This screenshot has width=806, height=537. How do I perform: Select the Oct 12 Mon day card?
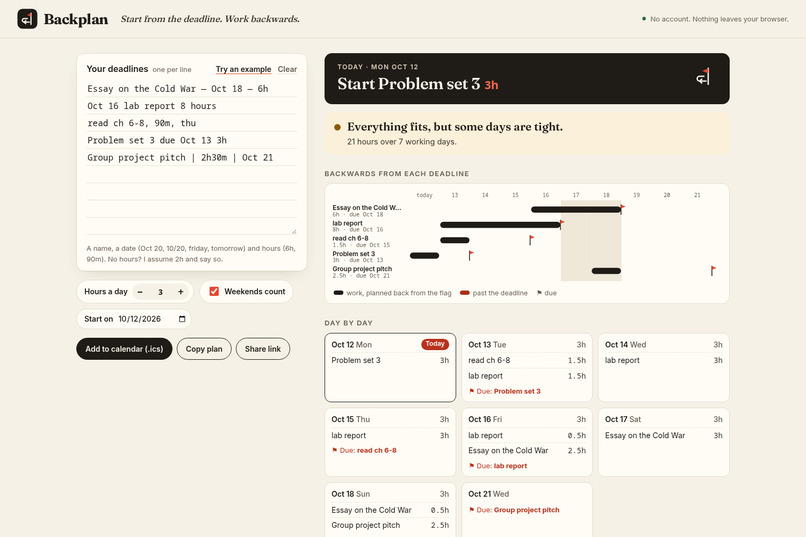click(390, 367)
